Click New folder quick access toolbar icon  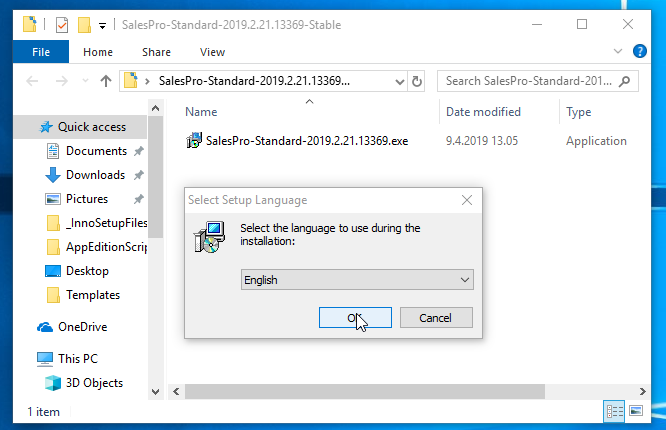point(84,25)
